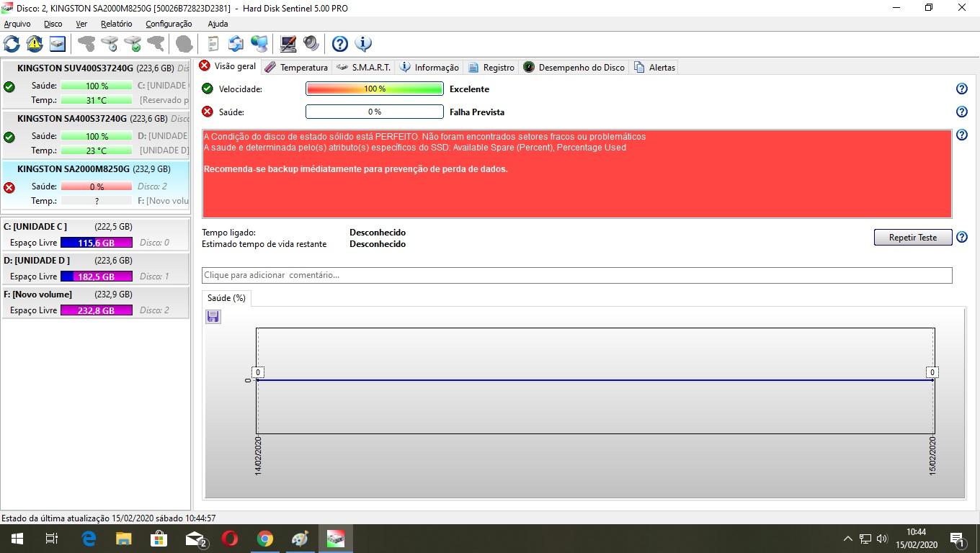Viewport: 980px width, 553px height.
Task: Click the status bar last update text
Action: 109,518
